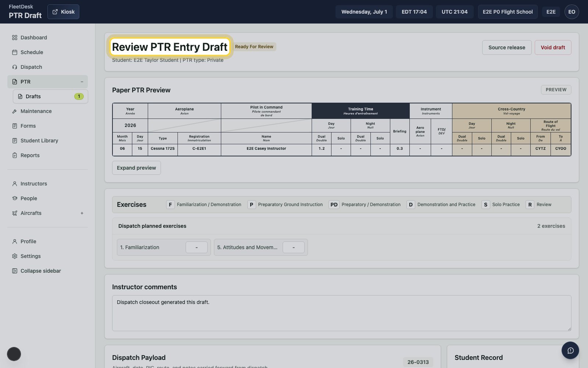Click the E2E badge in header
The width and height of the screenshot is (588, 368).
(x=551, y=12)
